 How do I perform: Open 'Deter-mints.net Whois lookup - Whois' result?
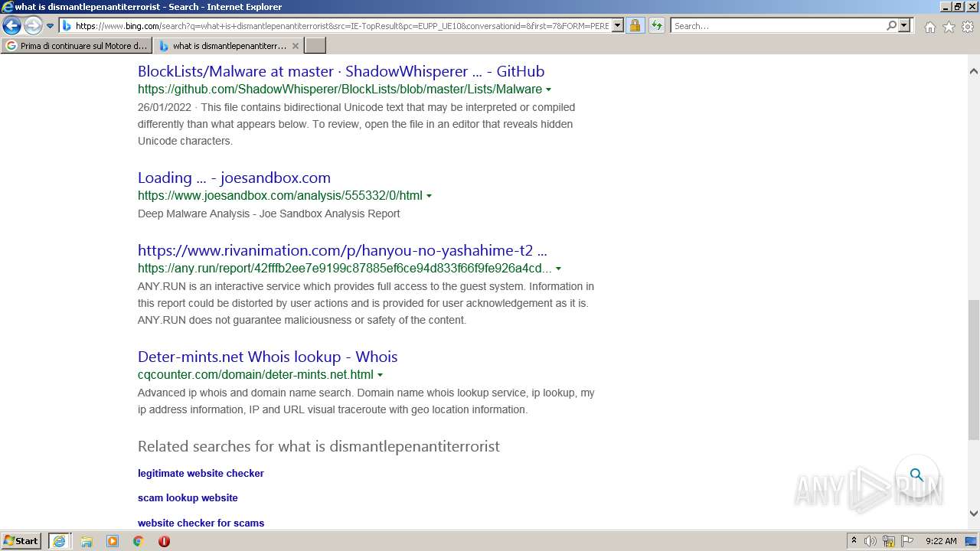coord(267,357)
